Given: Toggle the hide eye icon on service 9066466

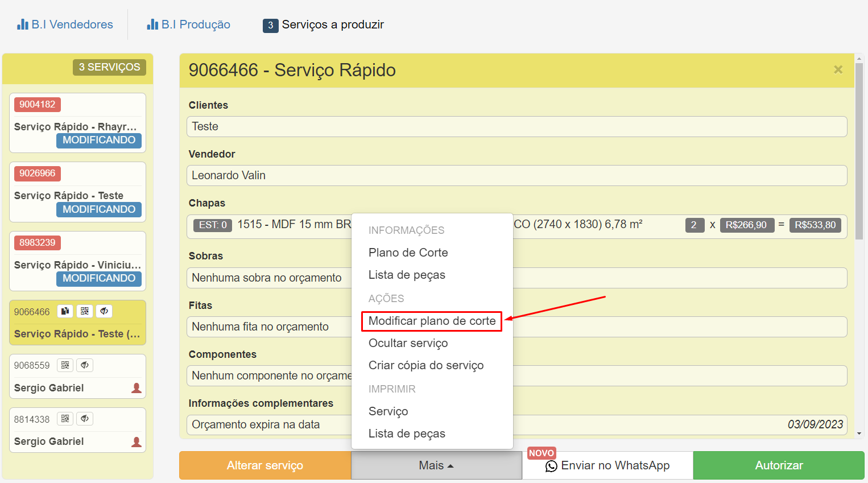Looking at the screenshot, I should click(104, 311).
